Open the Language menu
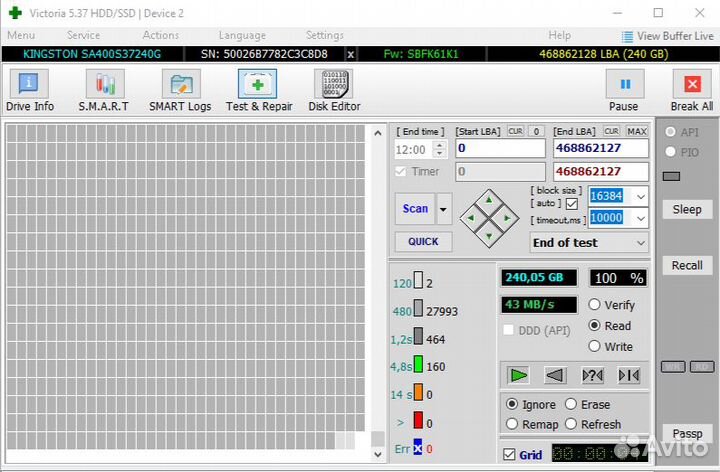 click(x=242, y=35)
